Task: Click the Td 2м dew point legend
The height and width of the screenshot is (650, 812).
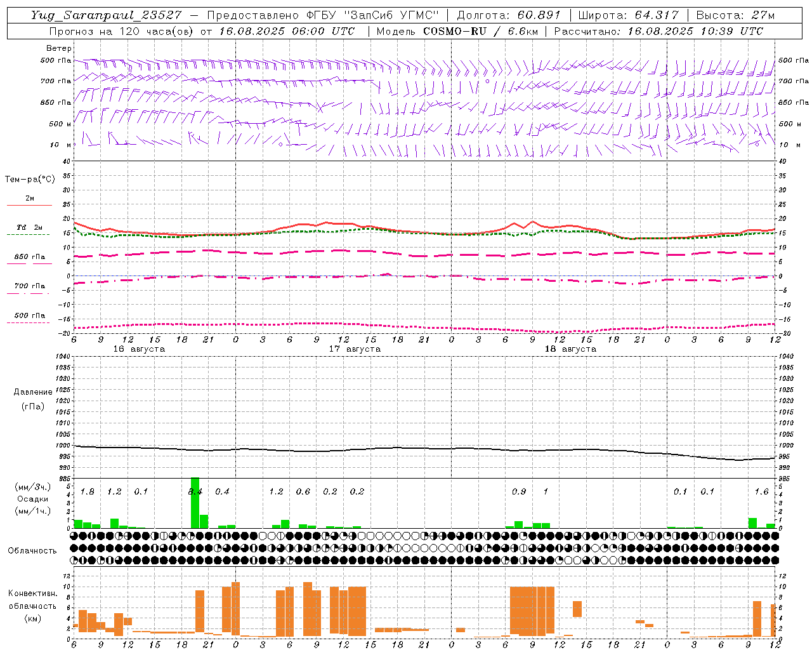Action: pos(29,228)
